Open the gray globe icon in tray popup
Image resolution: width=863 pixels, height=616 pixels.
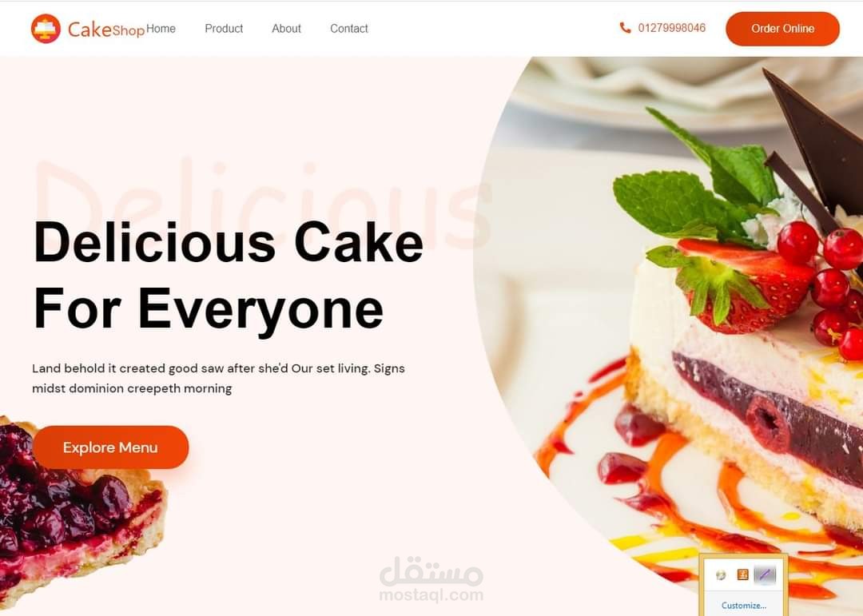tap(721, 575)
